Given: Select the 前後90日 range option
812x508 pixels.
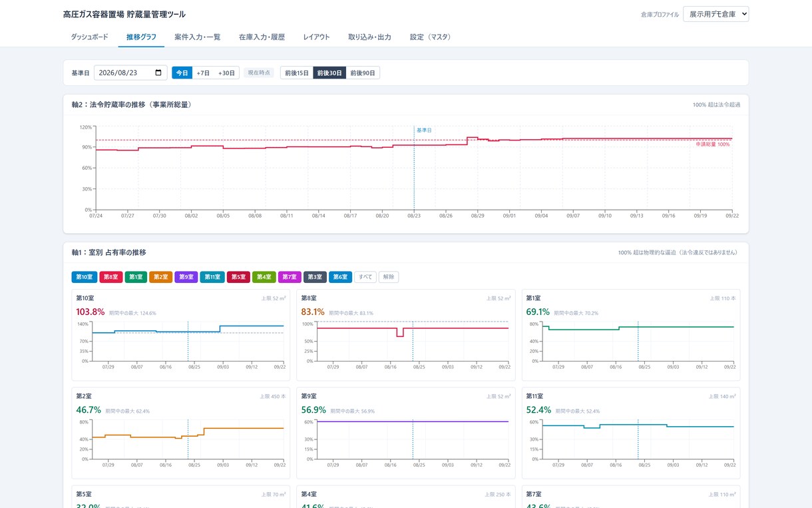Looking at the screenshot, I should [x=363, y=73].
